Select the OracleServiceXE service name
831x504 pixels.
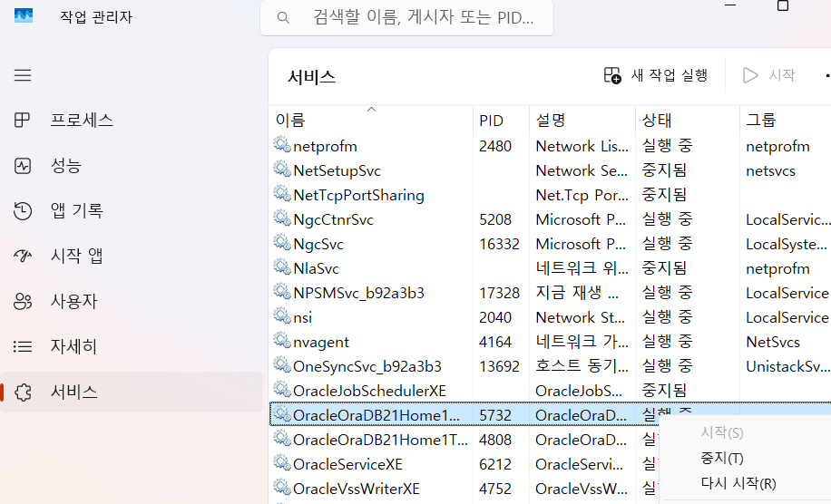click(347, 464)
